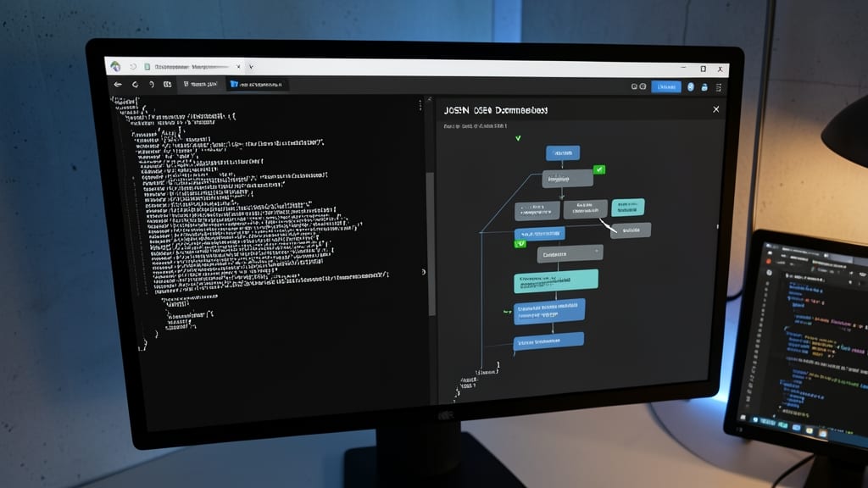
Task: Open the stacked lines menu icon at toolbar end
Action: coord(719,87)
